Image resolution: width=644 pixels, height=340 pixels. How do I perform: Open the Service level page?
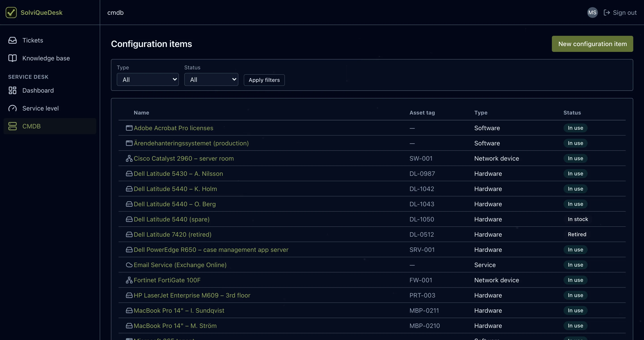point(50,108)
